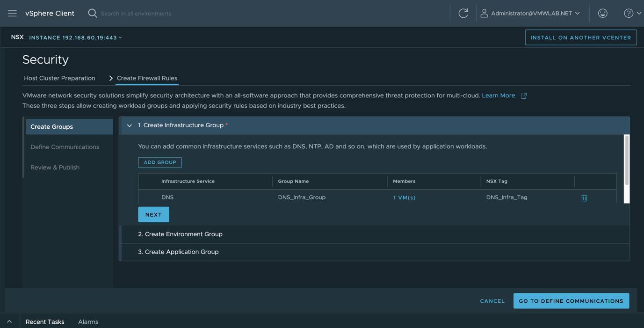
Task: Open the Learn More link
Action: tap(498, 95)
